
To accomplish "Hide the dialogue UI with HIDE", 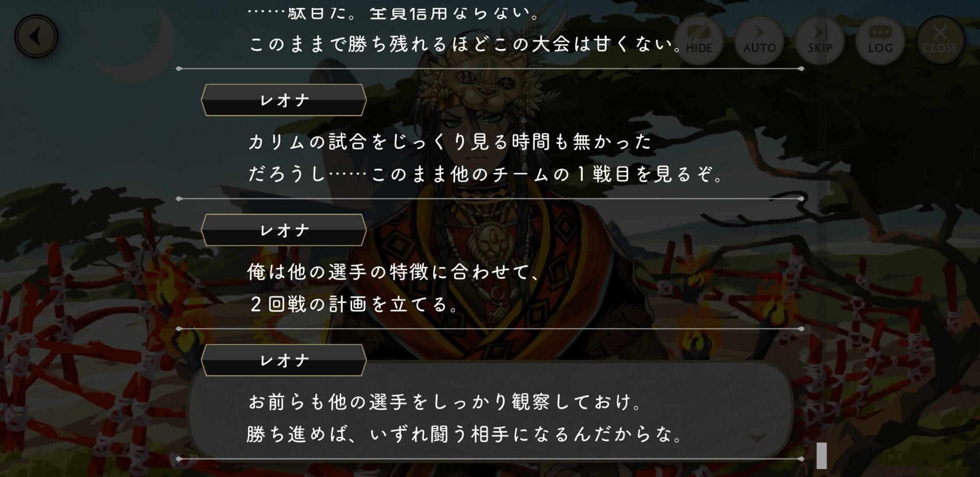I will click(x=699, y=40).
